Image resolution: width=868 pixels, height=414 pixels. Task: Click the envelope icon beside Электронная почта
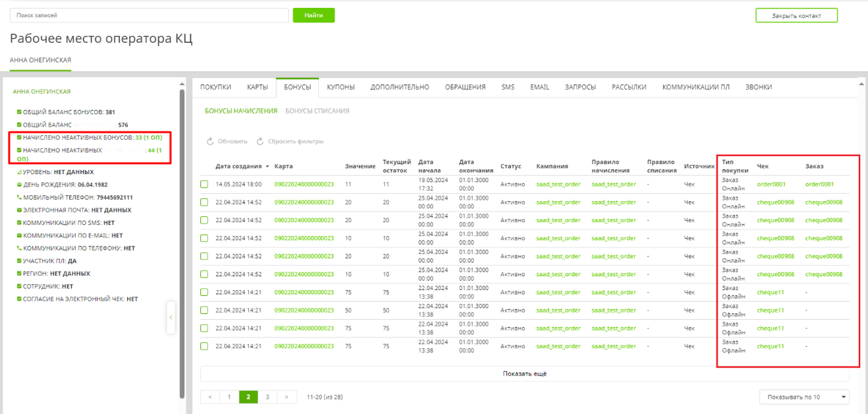pyautogui.click(x=19, y=210)
